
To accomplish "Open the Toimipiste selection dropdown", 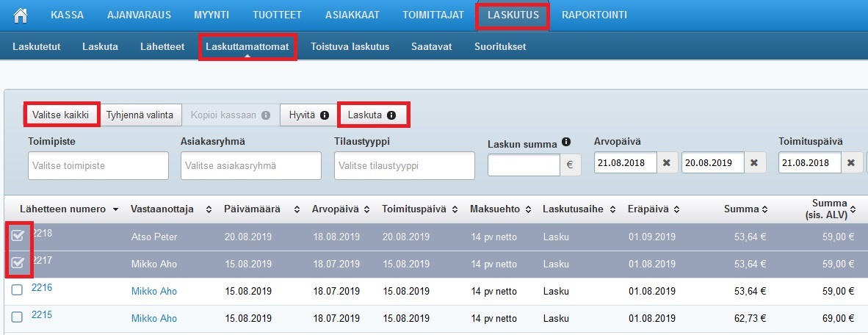I will 98,166.
